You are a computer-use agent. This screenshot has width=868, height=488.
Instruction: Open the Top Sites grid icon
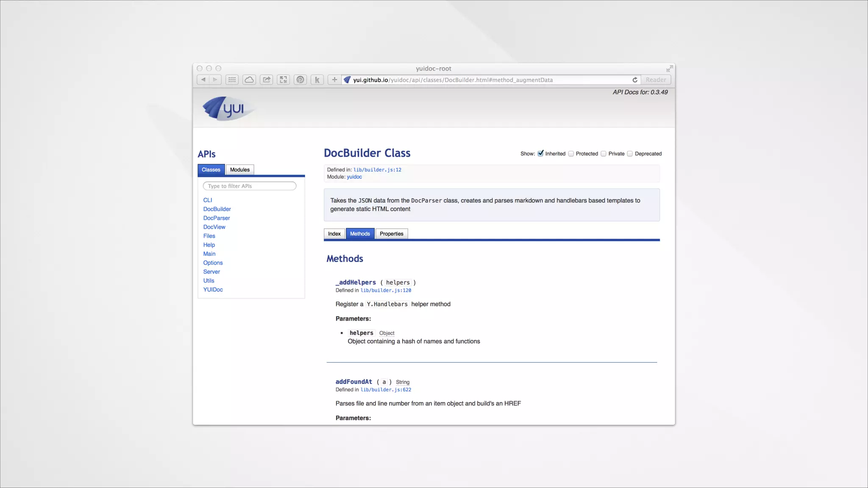232,80
